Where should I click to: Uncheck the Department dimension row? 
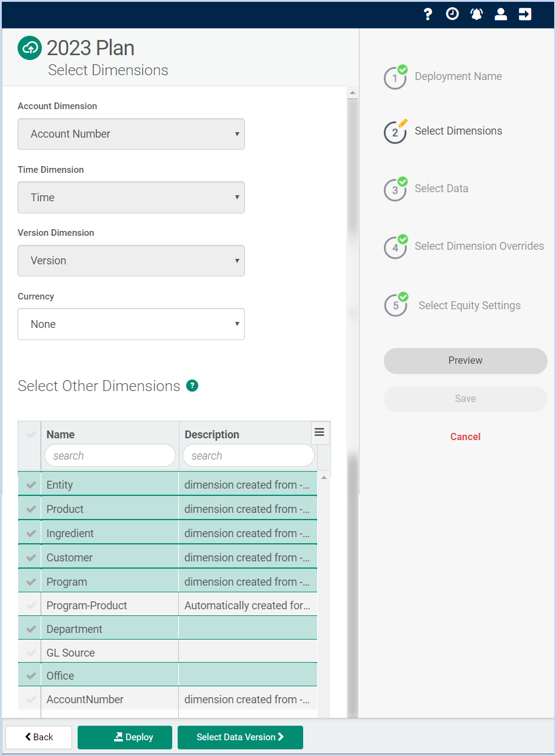point(30,629)
